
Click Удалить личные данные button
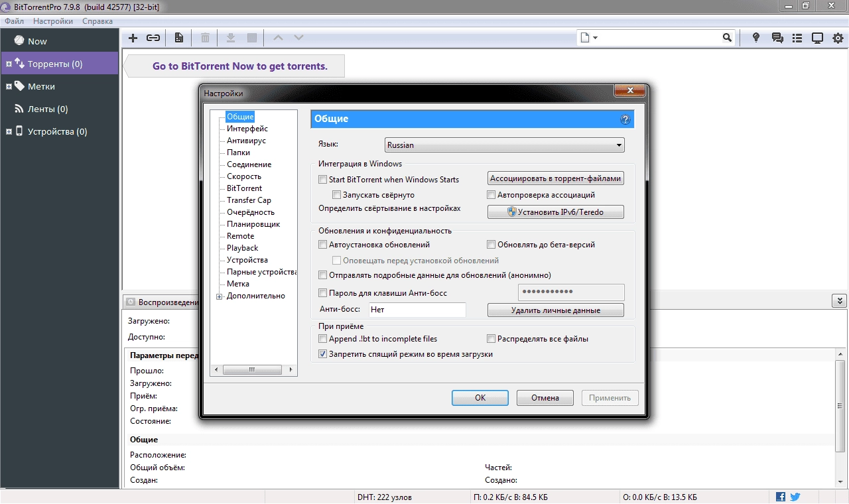pos(556,310)
